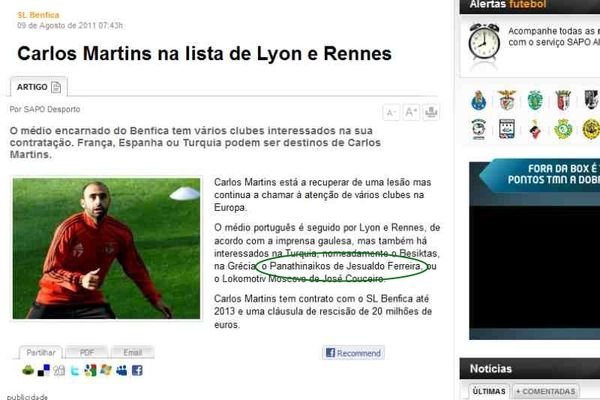This screenshot has height=400, width=600.
Task: Switch to the ARTIGO tab
Action: click(x=39, y=87)
